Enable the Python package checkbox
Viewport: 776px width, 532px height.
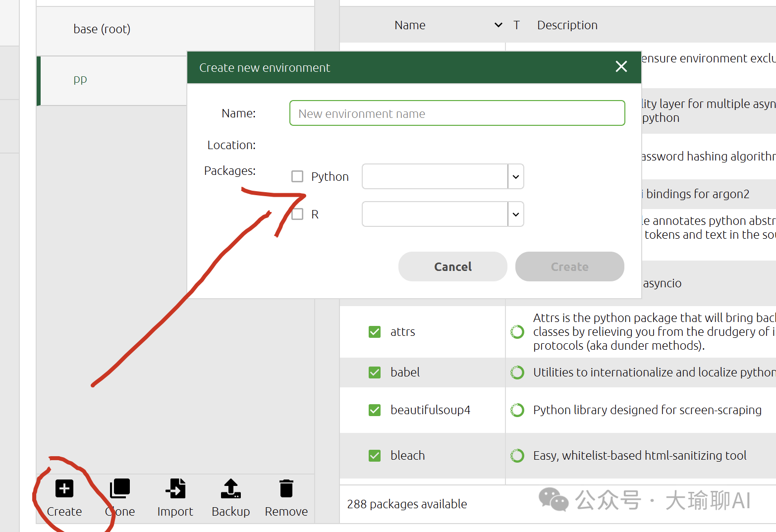(x=297, y=177)
